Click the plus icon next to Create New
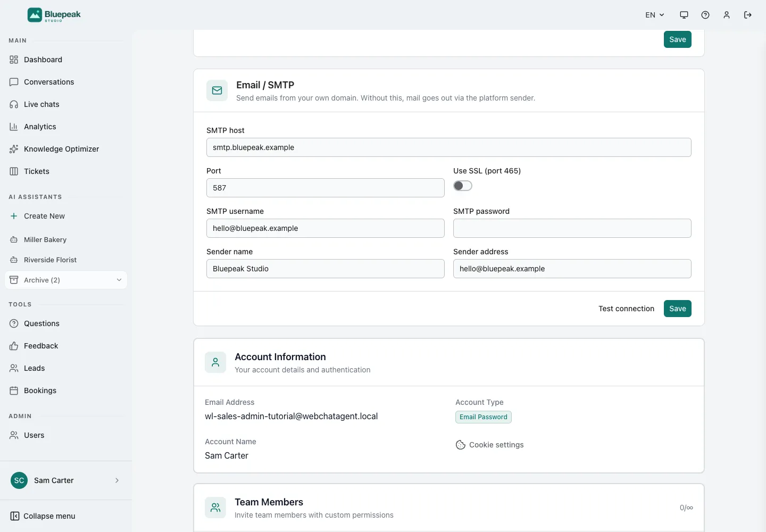 [14, 216]
